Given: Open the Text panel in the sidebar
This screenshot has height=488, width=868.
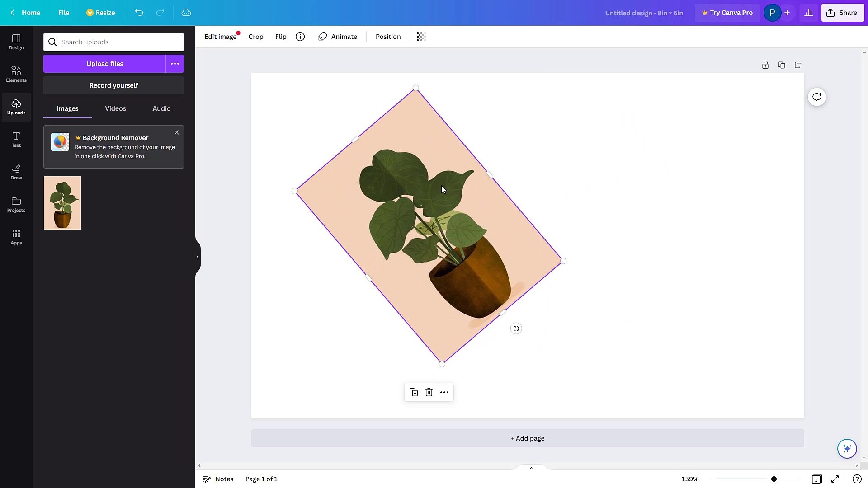Looking at the screenshot, I should pos(16,139).
